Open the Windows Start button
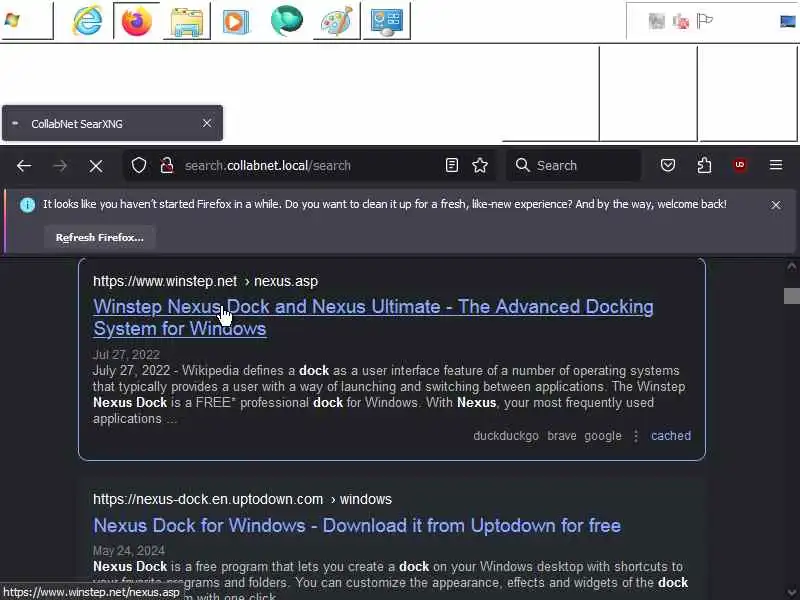Screen dimensions: 800x600 (12, 20)
